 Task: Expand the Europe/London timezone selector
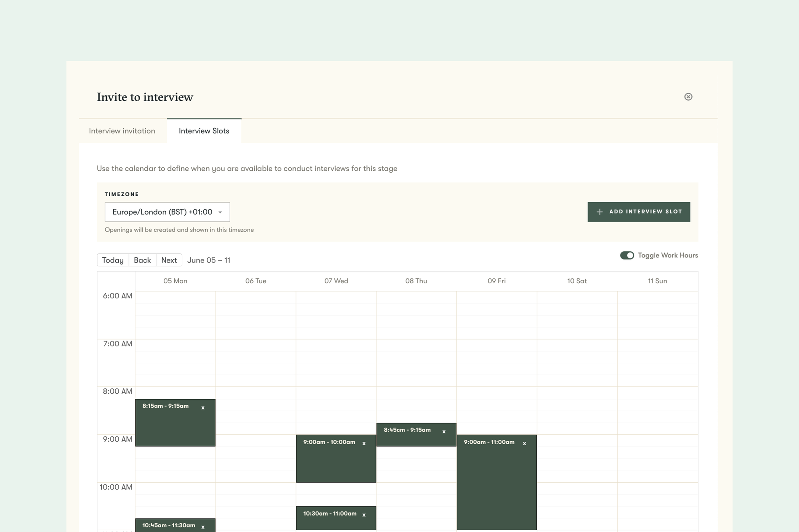click(x=167, y=212)
